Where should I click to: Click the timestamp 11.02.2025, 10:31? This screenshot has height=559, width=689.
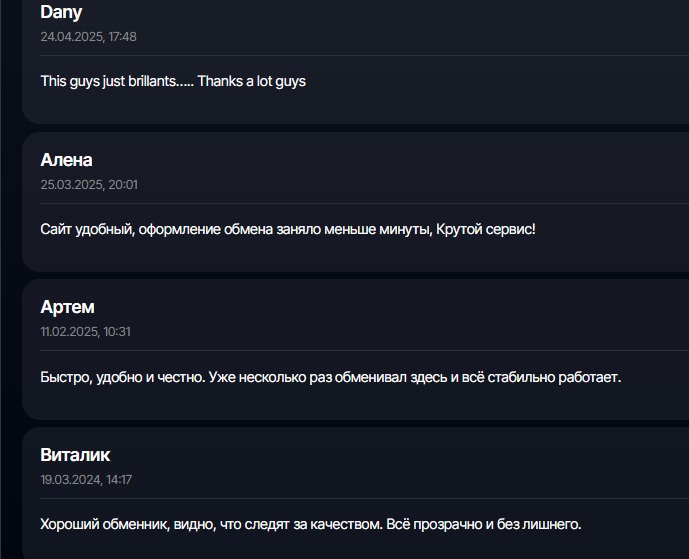(85, 332)
